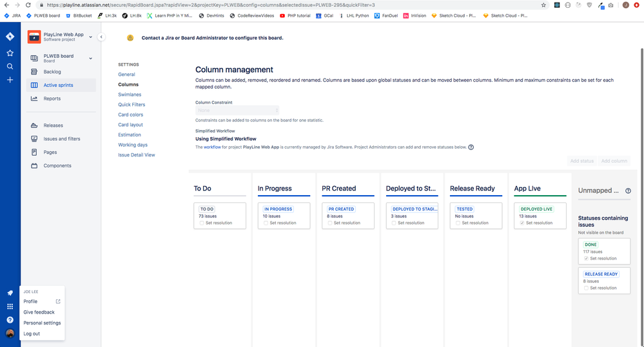
Task: Select Give feedback in user menu
Action: coord(39,312)
